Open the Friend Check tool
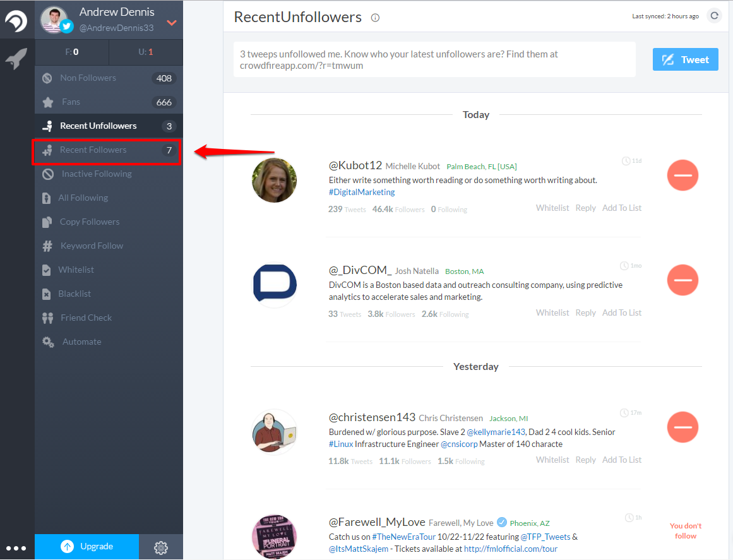Viewport: 733px width, 560px height. (87, 317)
